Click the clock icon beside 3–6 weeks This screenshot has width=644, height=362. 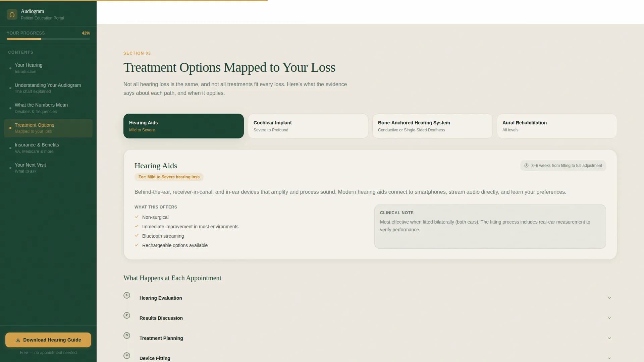click(526, 166)
